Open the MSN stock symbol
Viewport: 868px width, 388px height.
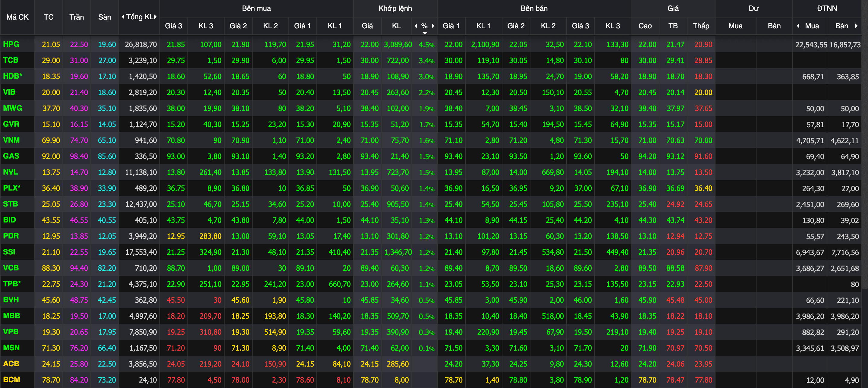point(11,348)
